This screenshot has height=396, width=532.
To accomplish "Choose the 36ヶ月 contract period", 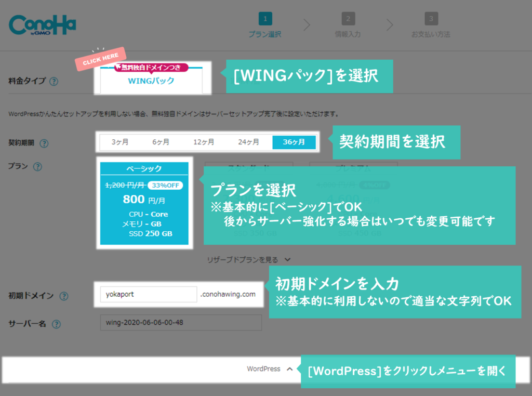I will point(294,142).
